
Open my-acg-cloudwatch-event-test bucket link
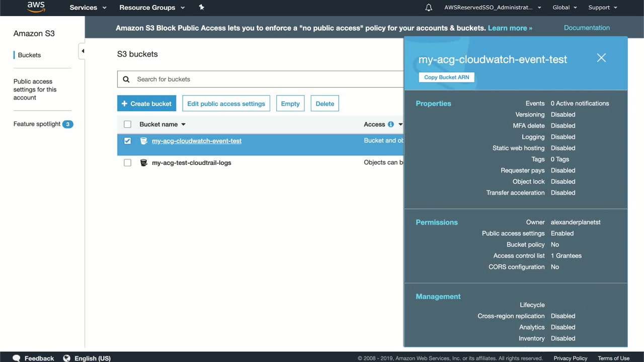tap(197, 141)
